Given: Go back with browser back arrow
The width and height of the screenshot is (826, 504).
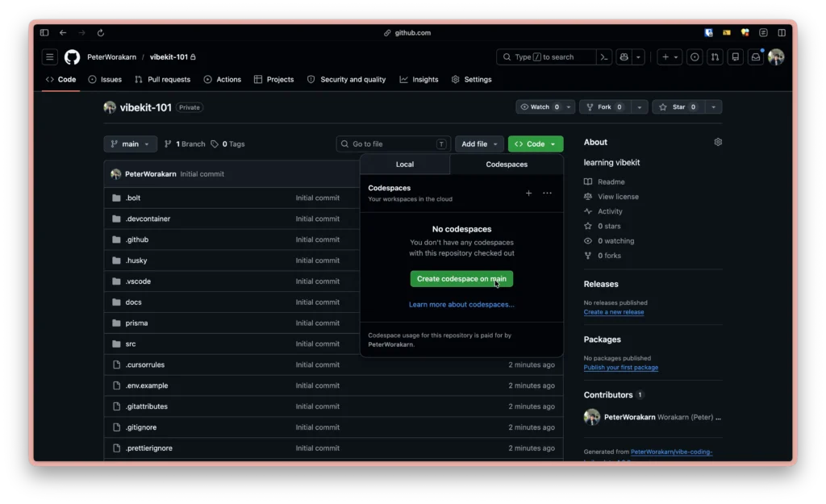Looking at the screenshot, I should pyautogui.click(x=63, y=32).
